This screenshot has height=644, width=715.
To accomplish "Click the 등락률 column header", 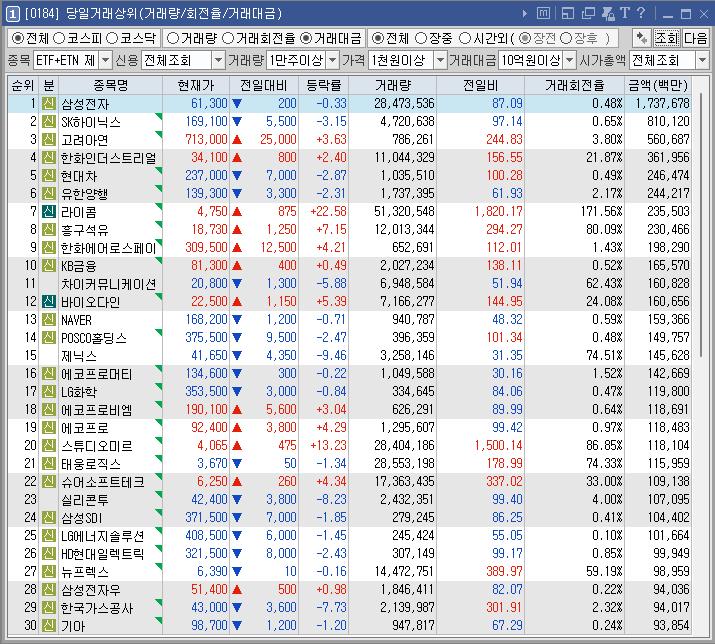I will click(x=324, y=85).
